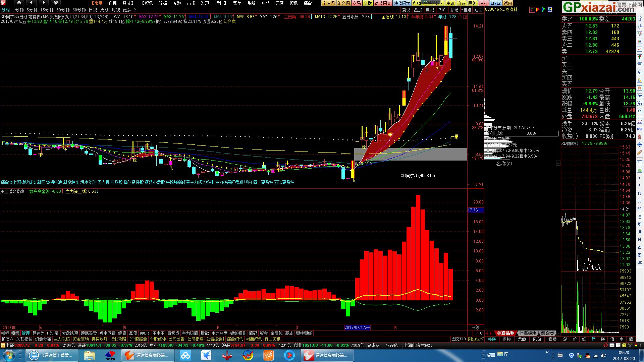
Task: Click the 叠加 button
Action: (418, 10)
